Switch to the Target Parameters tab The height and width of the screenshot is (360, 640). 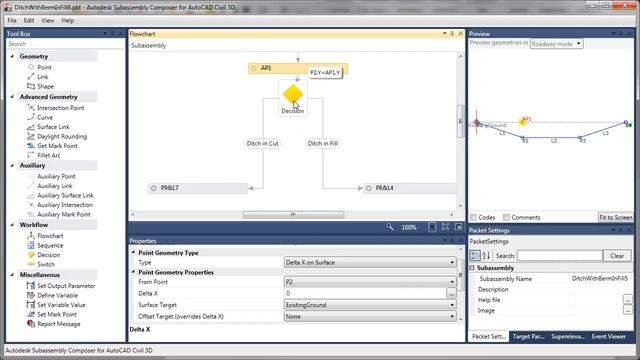[x=529, y=336]
